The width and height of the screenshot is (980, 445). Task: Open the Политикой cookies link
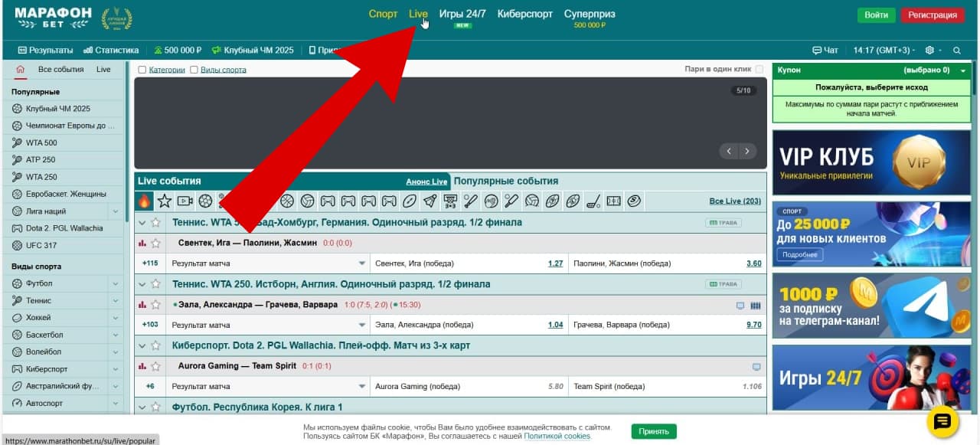click(x=557, y=436)
